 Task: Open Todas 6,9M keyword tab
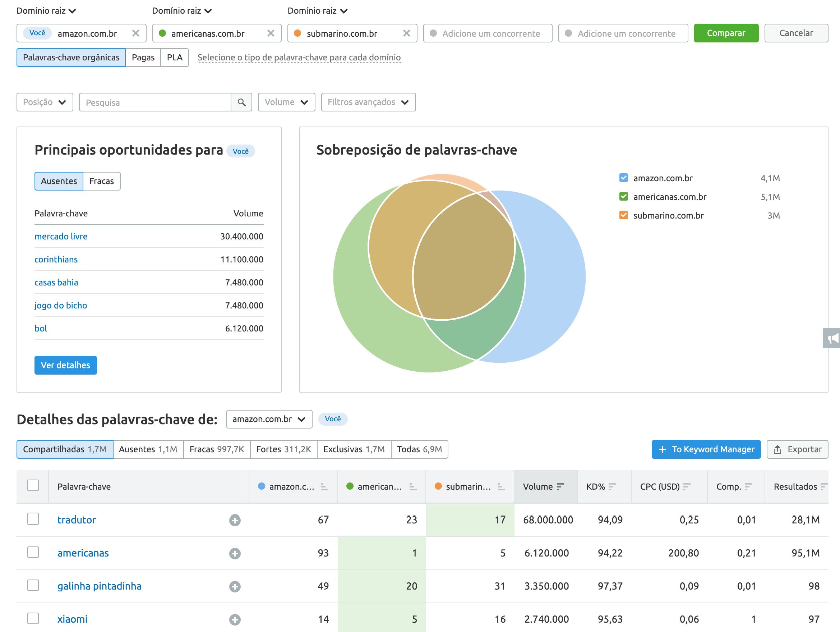[420, 449]
